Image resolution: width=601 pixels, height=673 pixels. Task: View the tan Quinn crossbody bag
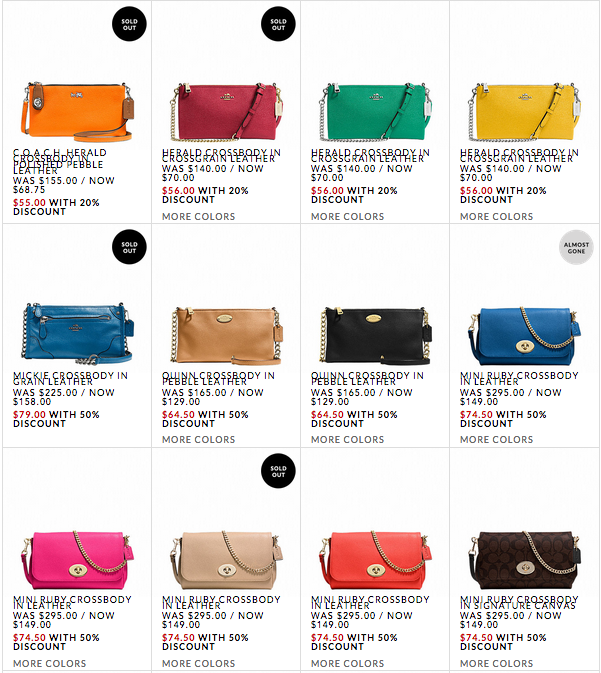tap(226, 335)
